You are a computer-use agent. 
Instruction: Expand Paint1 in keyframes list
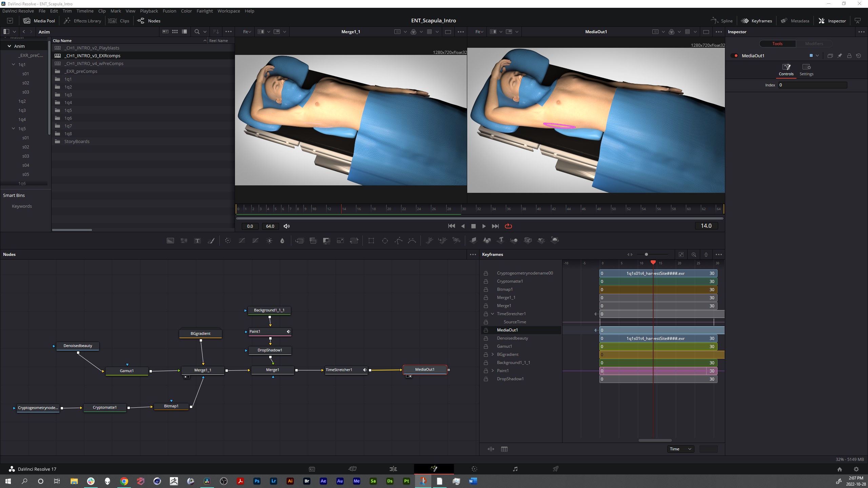coord(493,371)
